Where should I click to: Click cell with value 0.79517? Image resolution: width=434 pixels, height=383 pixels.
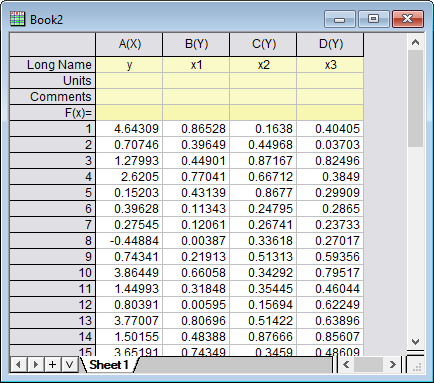[x=330, y=273]
